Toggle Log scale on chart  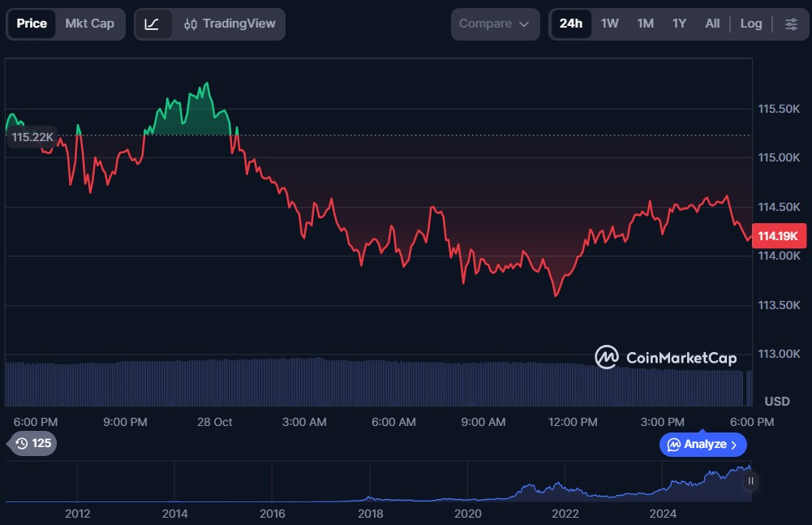click(751, 24)
